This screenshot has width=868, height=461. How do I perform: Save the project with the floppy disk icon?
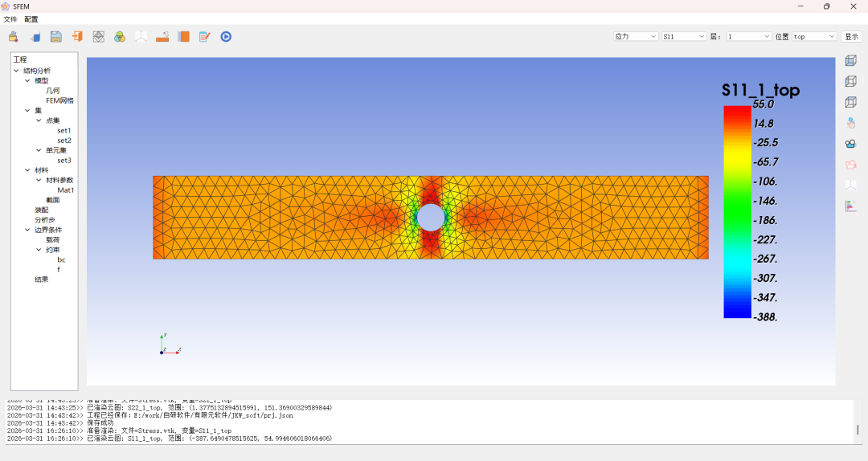coord(56,36)
